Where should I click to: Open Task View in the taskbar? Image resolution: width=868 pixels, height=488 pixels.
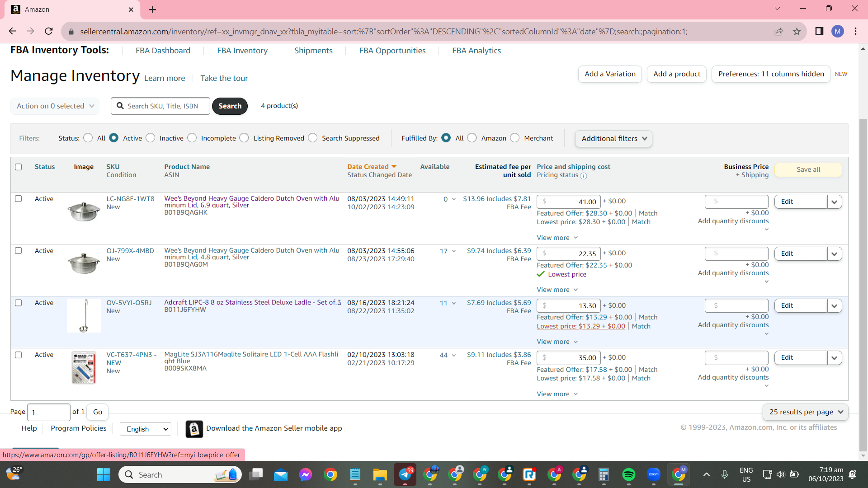tap(256, 474)
